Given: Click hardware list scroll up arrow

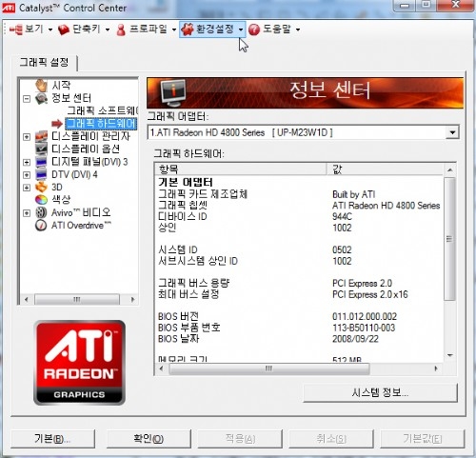Looking at the screenshot, I should tap(449, 170).
